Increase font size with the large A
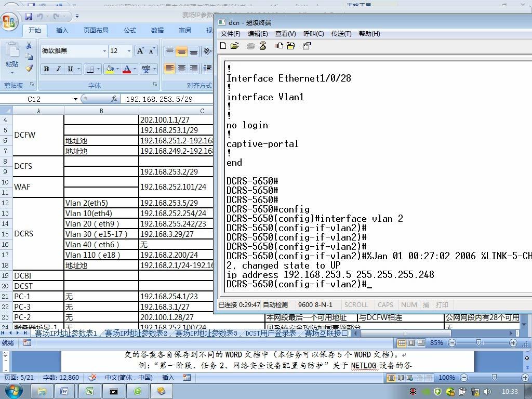Screen dimensions: 532x399 (x=140, y=51)
